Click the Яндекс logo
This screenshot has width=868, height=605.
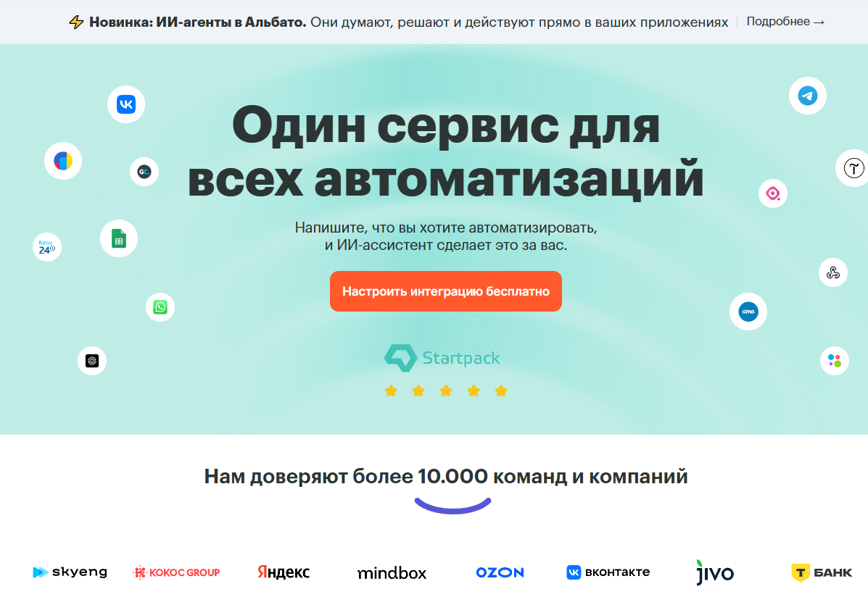[x=284, y=572]
